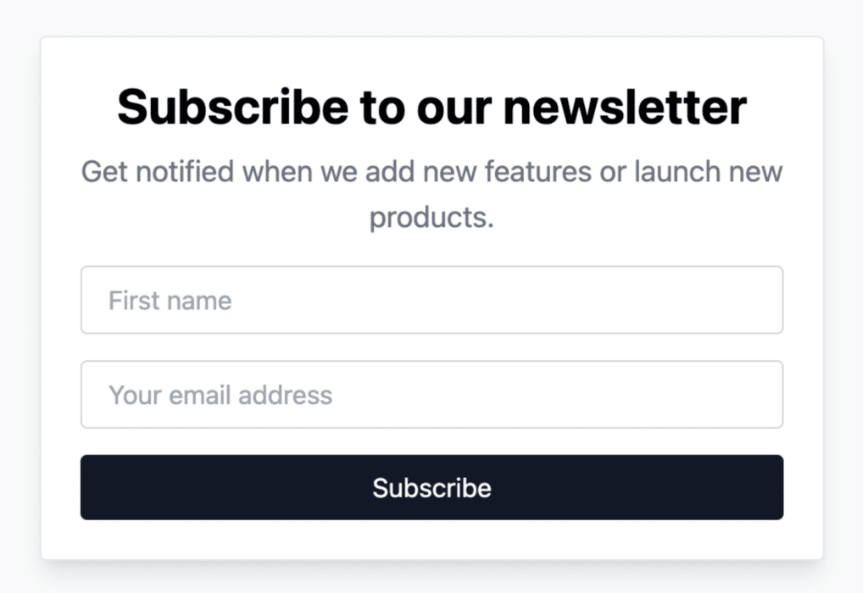Click the Subscribe button
Image resolution: width=868 pixels, height=593 pixels.
[431, 487]
